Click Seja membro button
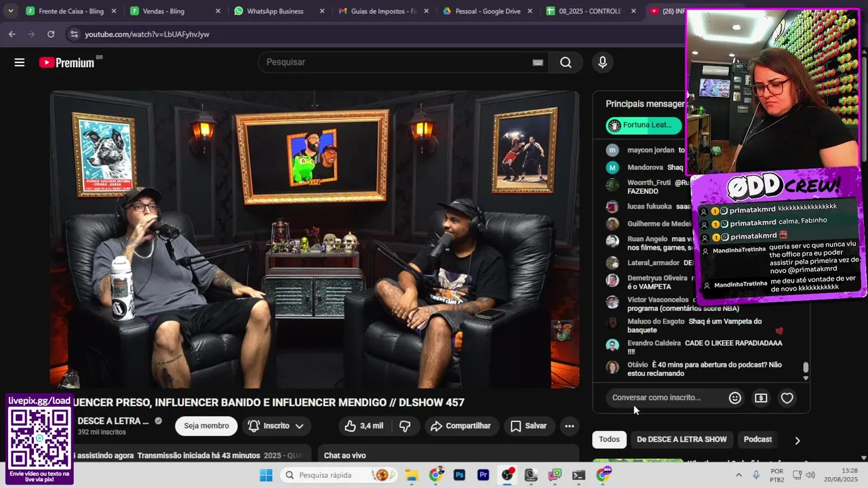868x488 pixels. pyautogui.click(x=206, y=426)
